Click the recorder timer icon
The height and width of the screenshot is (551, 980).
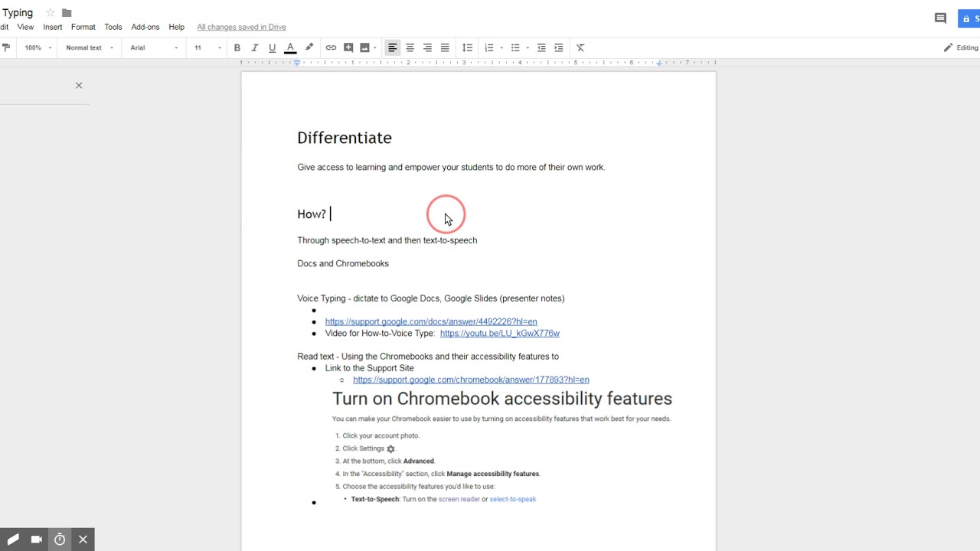(x=60, y=540)
